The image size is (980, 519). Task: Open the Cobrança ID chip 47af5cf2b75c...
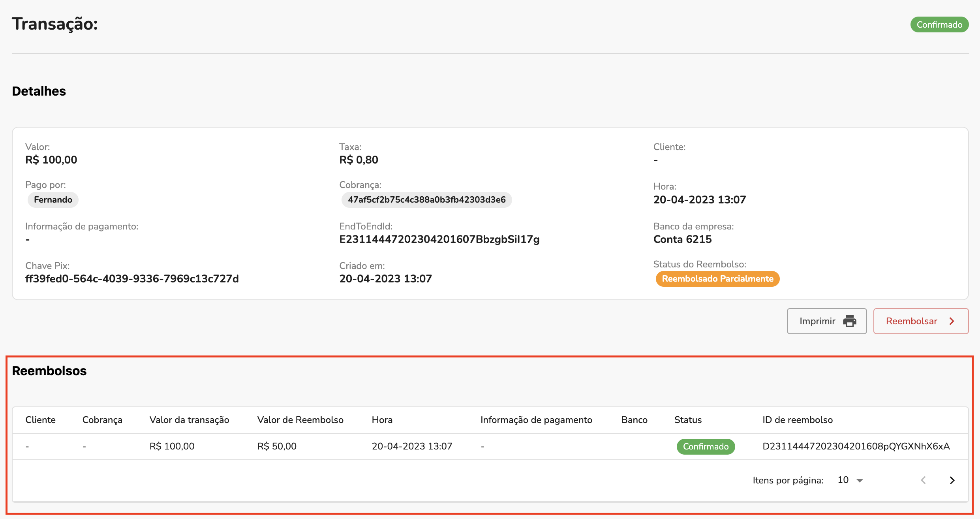tap(426, 200)
